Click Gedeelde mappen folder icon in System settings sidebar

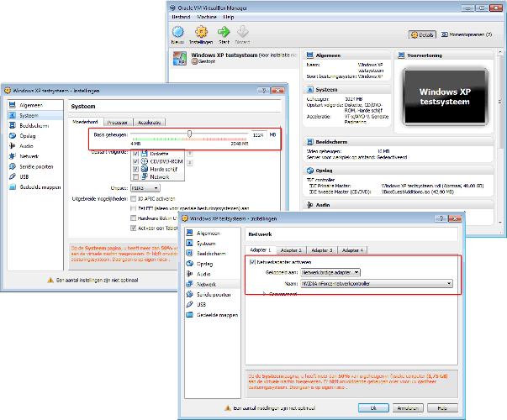(x=13, y=186)
